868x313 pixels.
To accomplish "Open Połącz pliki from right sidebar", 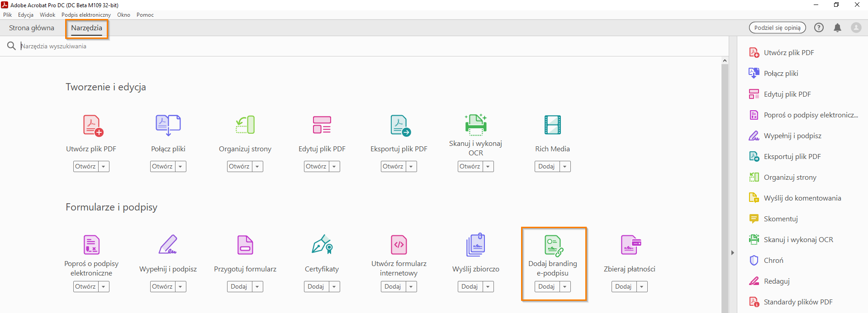I will point(773,73).
